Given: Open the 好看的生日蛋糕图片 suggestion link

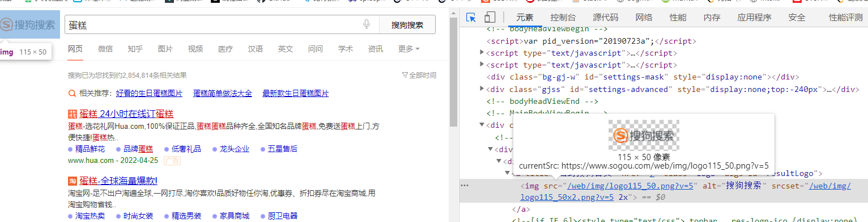Looking at the screenshot, I should click(149, 93).
